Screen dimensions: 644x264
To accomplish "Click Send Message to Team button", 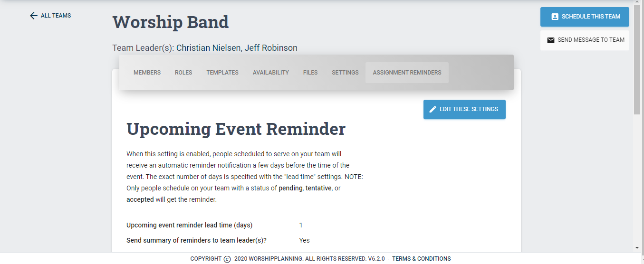I will coord(585,40).
